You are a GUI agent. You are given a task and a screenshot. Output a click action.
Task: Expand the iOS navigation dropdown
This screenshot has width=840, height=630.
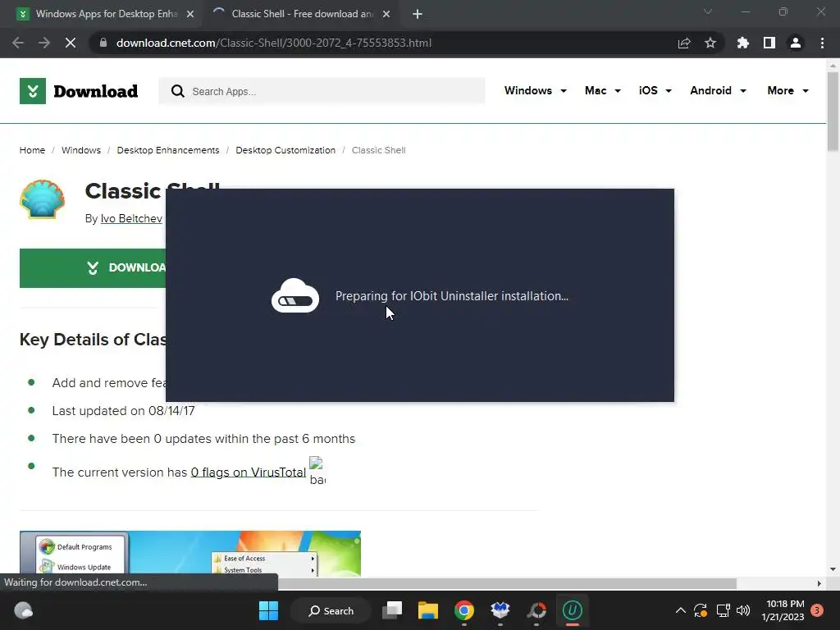pyautogui.click(x=655, y=90)
